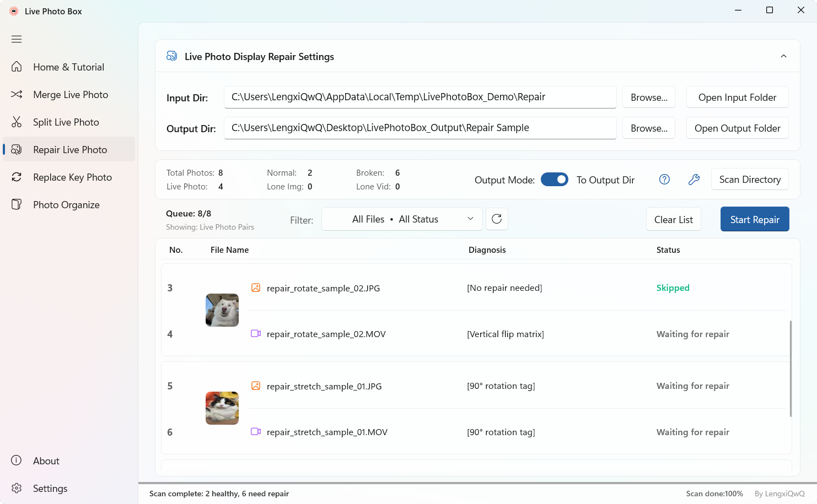
Task: Click image icon beside repair_stretch_sample_01.JPG
Action: [256, 386]
